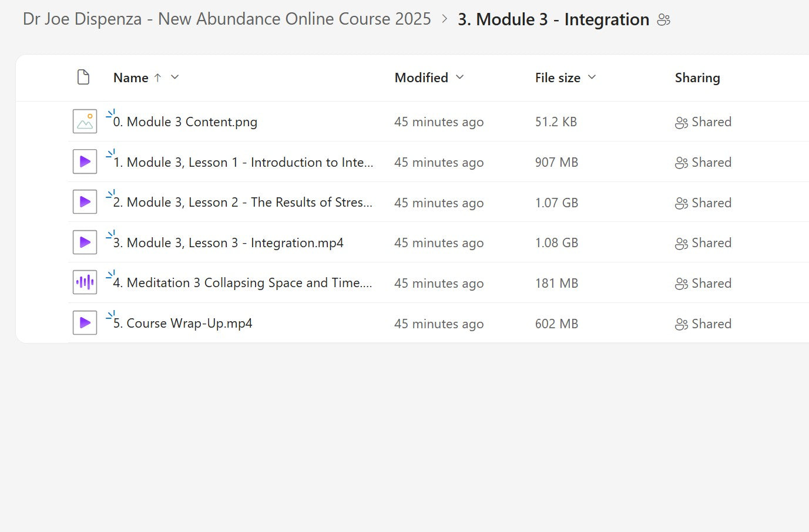Toggle sort direction arrow next to Name
809x532 pixels.
click(157, 78)
